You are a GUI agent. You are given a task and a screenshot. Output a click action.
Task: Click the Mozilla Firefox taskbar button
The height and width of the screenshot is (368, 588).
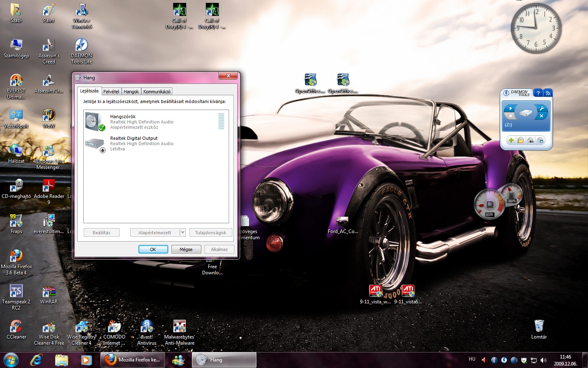tap(132, 360)
